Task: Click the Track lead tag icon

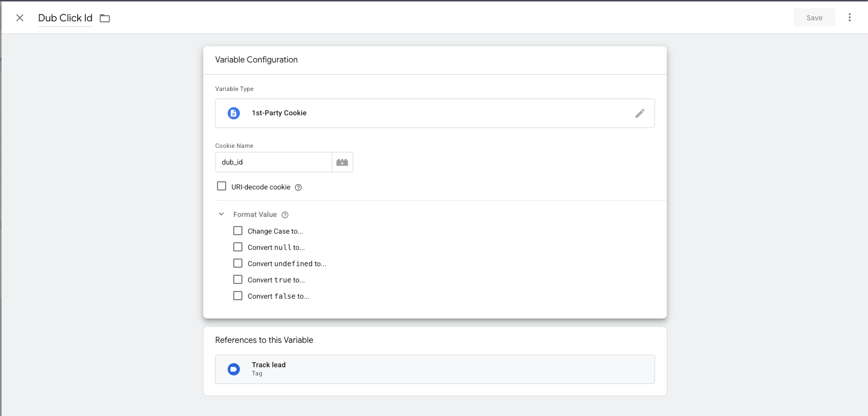Action: (x=234, y=369)
